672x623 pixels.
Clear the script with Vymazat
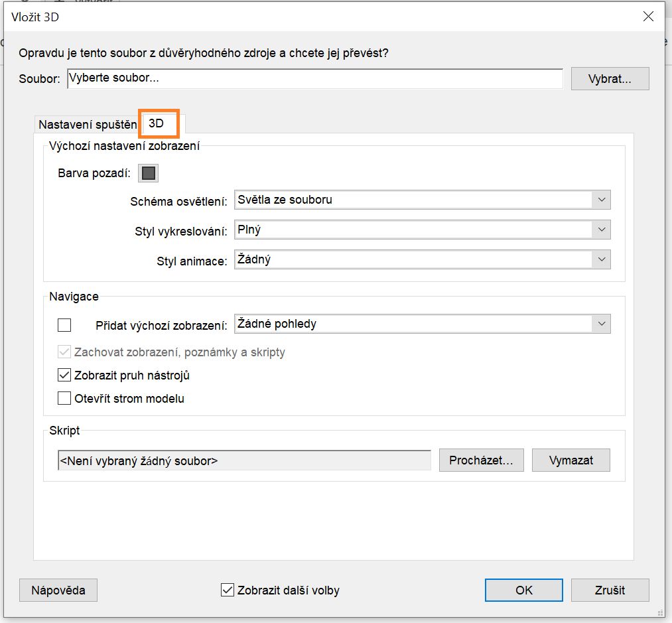point(571,459)
